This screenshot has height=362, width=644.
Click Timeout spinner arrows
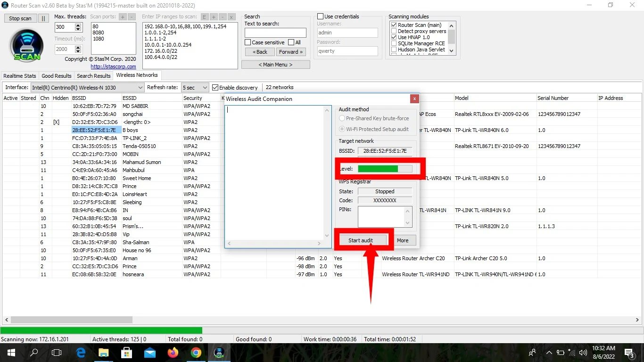(78, 49)
